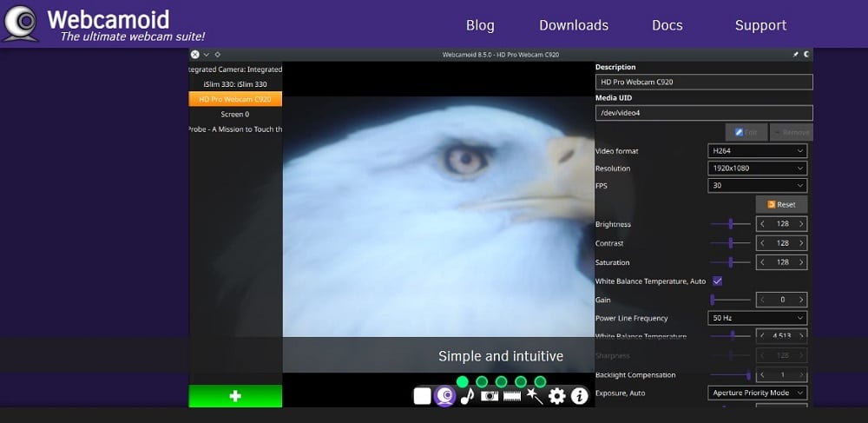Click the Brightness slider

730,224
